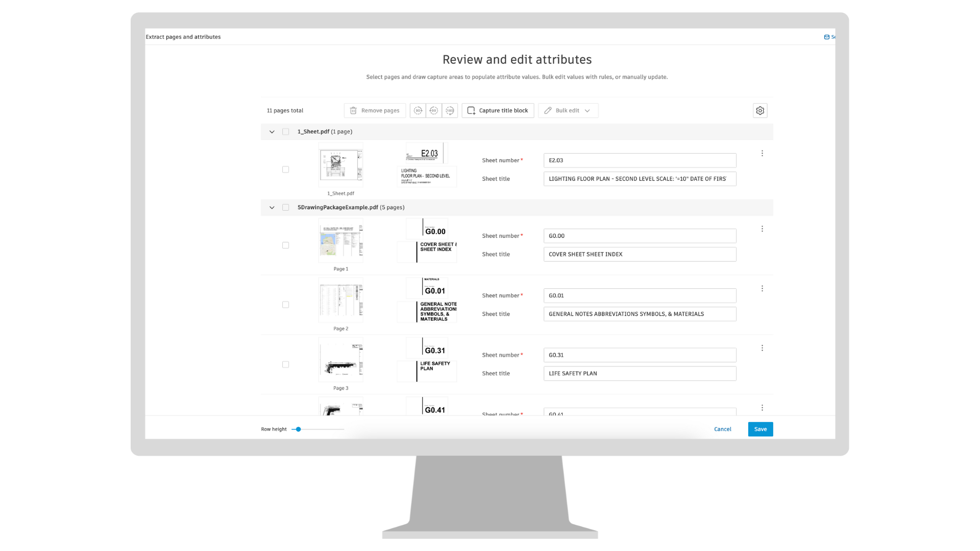Viewport: 980px width, 551px height.
Task: Open the three-dot menu for sheet E2.03
Action: click(762, 153)
